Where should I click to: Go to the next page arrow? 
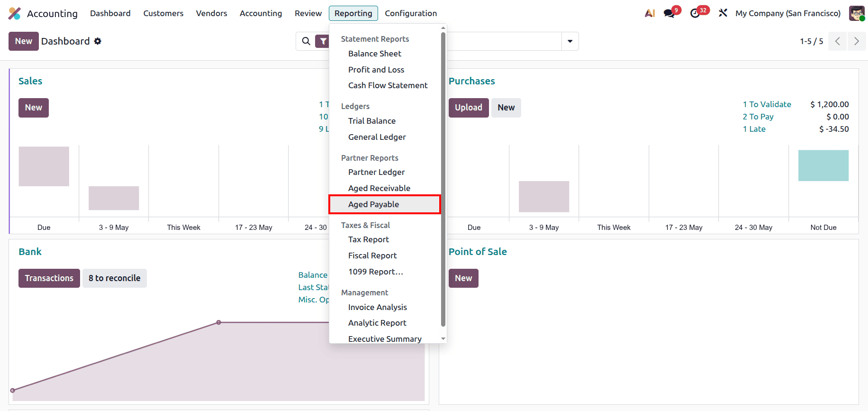(x=857, y=41)
